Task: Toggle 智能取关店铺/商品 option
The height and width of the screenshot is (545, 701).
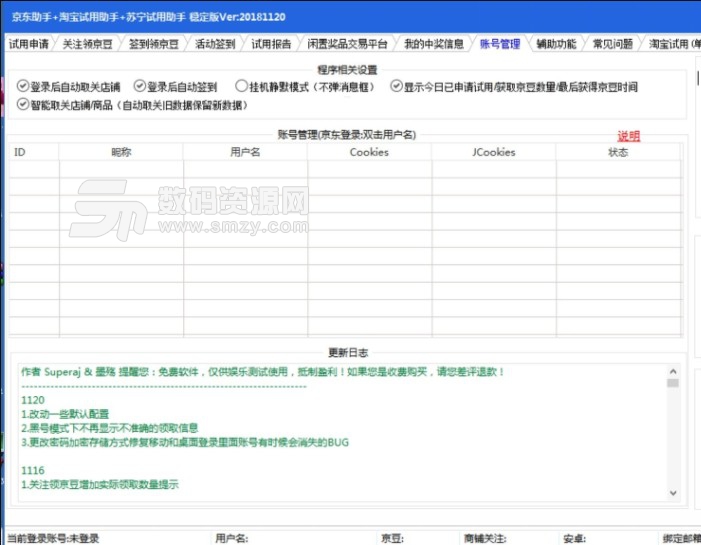Action: [132, 105]
